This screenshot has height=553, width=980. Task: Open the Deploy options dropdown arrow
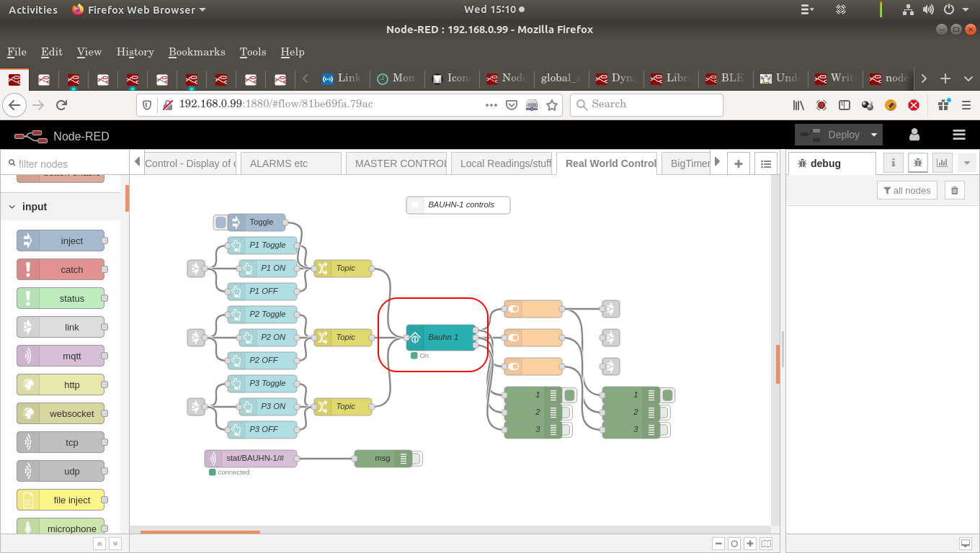point(873,134)
